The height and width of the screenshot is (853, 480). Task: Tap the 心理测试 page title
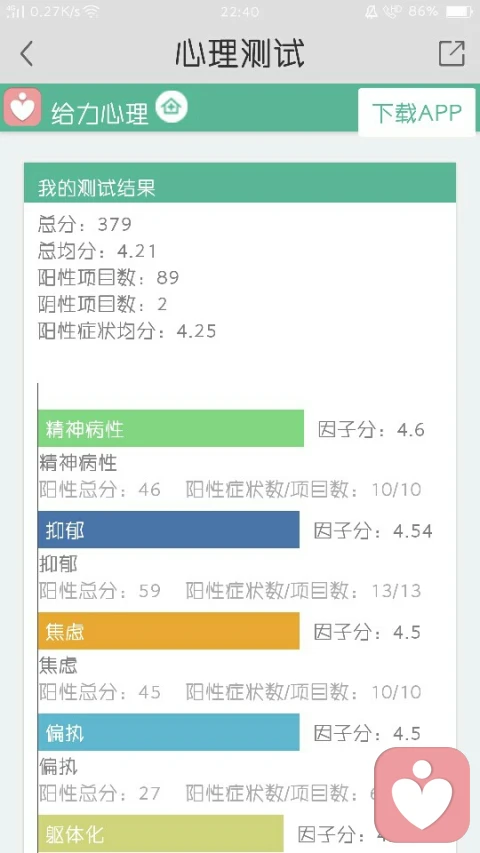(x=240, y=53)
